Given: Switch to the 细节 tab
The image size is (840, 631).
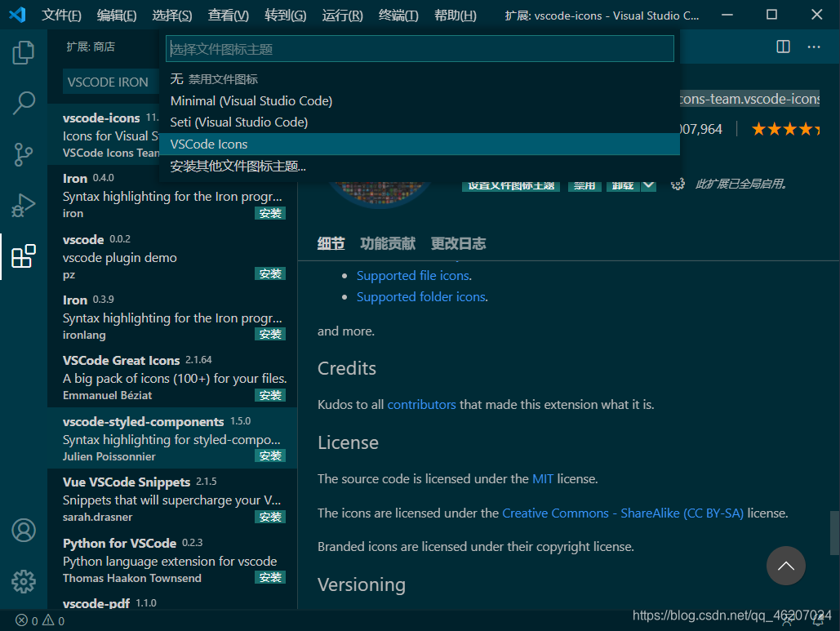Looking at the screenshot, I should [x=331, y=244].
